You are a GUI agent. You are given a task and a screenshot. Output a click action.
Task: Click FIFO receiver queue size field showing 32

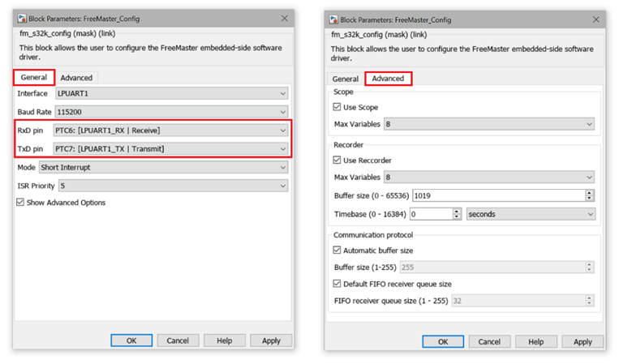coord(518,301)
